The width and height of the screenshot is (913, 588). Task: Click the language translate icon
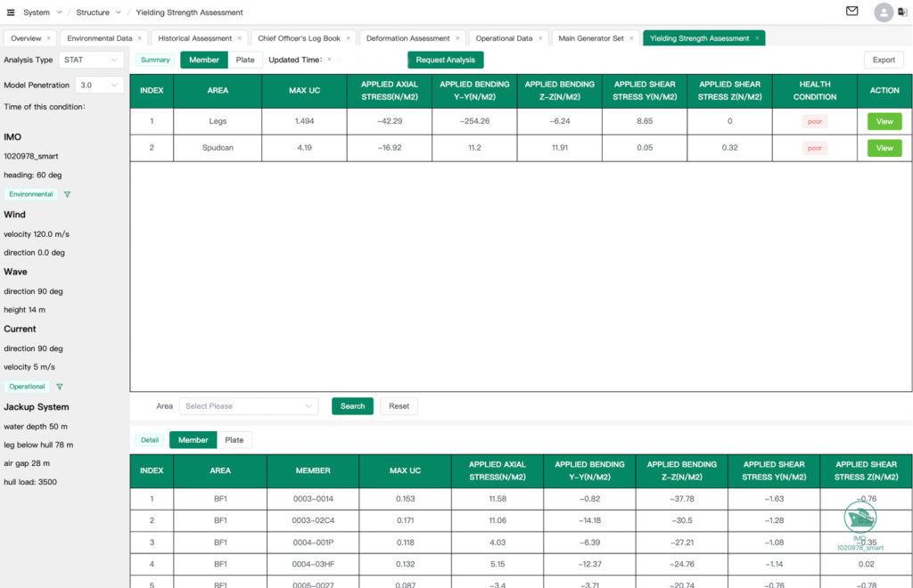coord(902,12)
